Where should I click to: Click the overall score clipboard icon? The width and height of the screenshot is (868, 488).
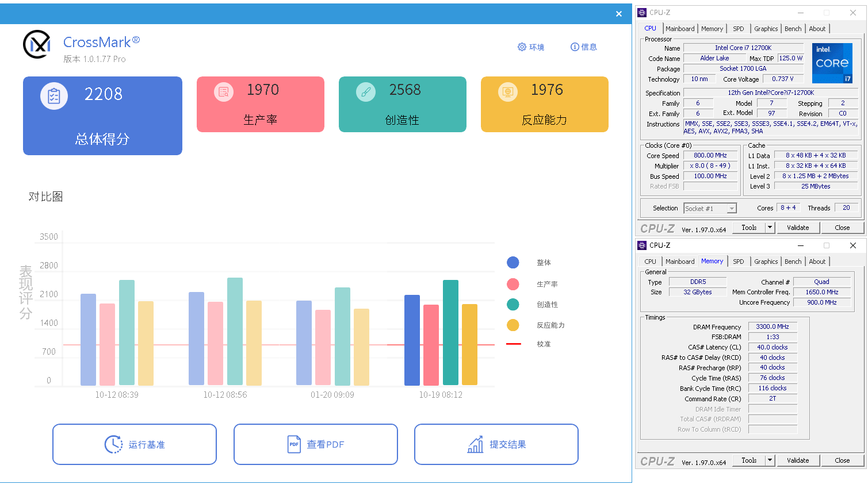click(54, 96)
